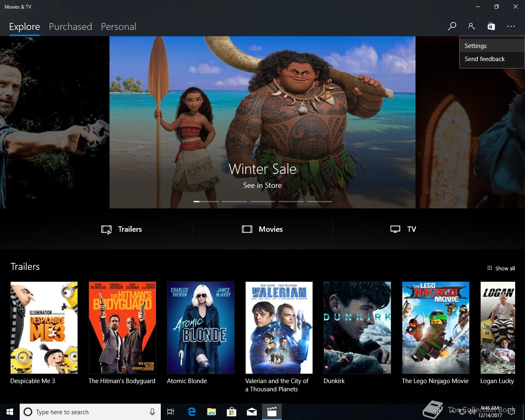Show previous featured slide on left
The image size is (525, 420).
coord(55,122)
